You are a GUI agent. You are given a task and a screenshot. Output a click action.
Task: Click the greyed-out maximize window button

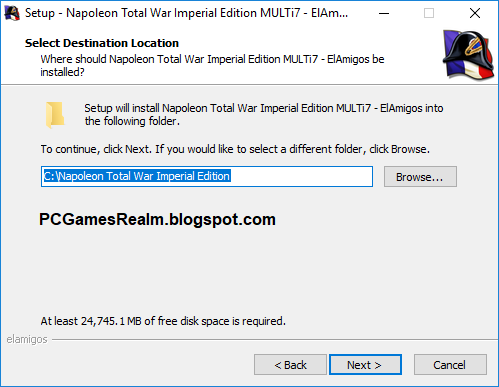(x=429, y=13)
